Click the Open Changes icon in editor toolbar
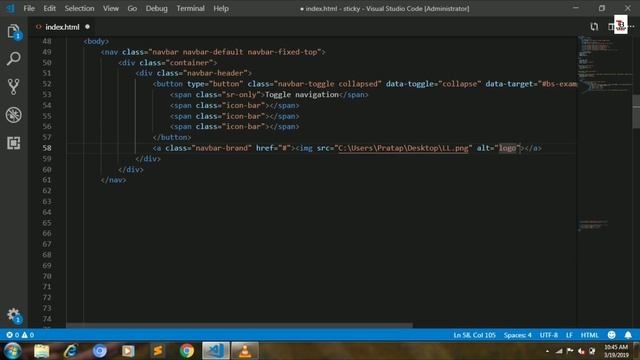Screen dimensions: 640x360 [x=594, y=27]
